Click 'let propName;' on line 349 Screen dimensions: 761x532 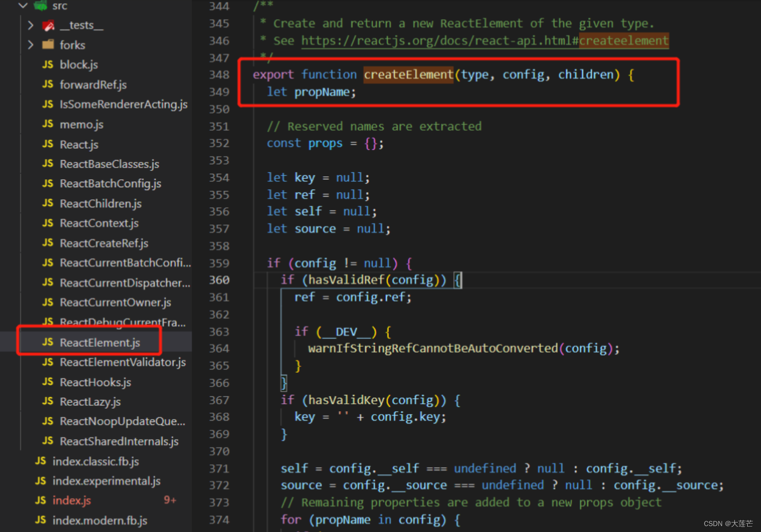[x=311, y=92]
